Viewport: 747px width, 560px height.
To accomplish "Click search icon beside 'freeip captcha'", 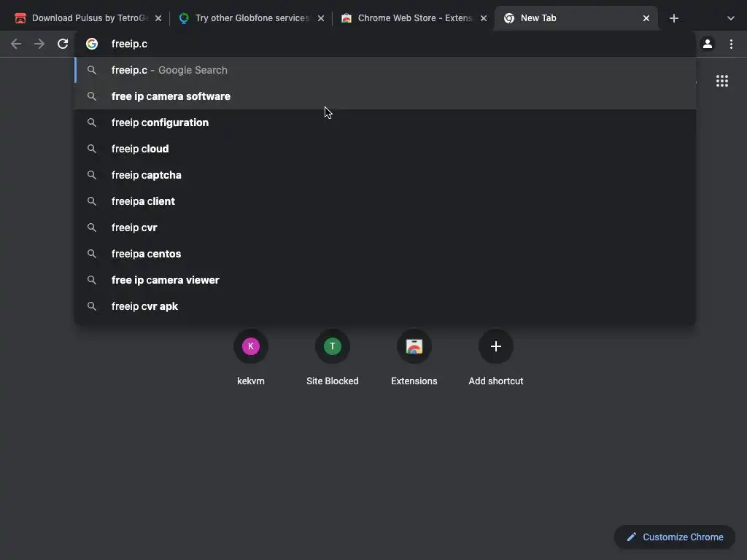I will click(x=92, y=175).
